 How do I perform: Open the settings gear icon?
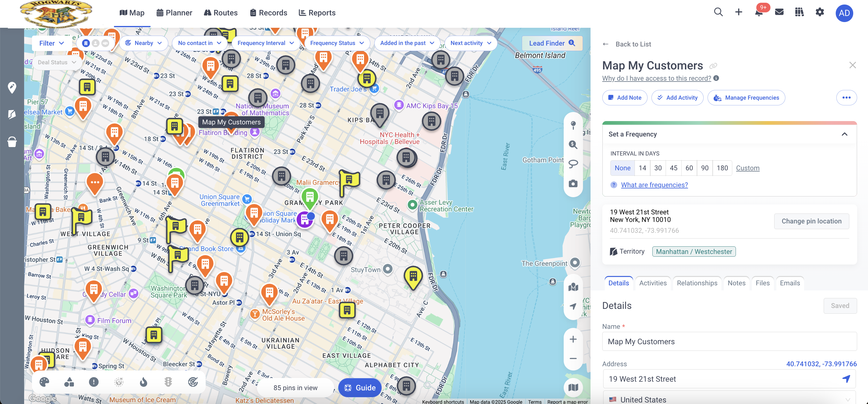pyautogui.click(x=819, y=12)
